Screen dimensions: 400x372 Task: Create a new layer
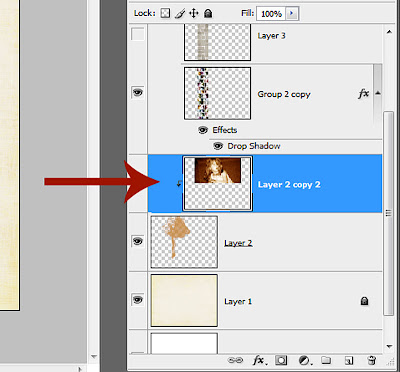(349, 360)
